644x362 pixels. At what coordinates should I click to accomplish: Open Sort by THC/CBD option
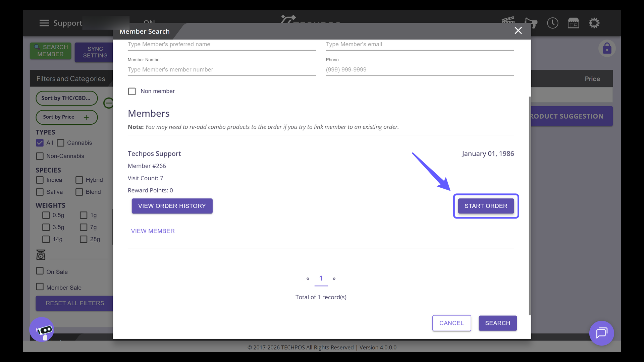coord(66,98)
